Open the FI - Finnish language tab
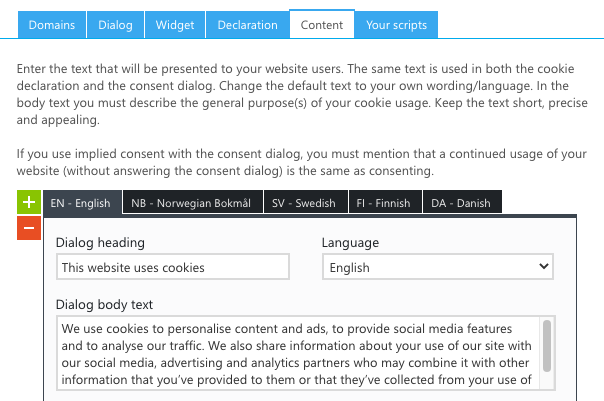Screen dimensions: 604x401 (x=385, y=202)
